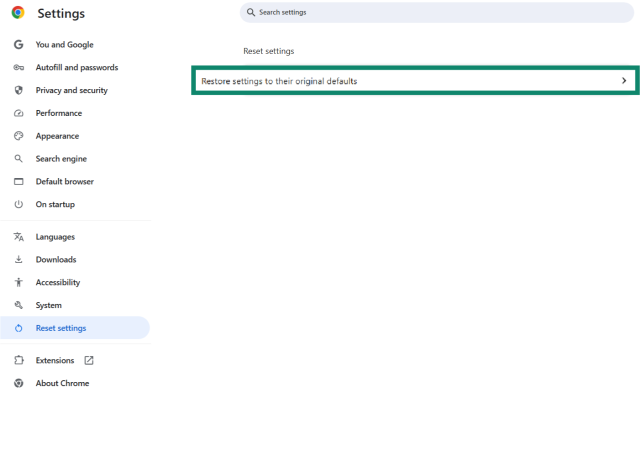Click the Extensions puzzle piece icon
Image resolution: width=640 pixels, height=450 pixels.
coord(18,361)
